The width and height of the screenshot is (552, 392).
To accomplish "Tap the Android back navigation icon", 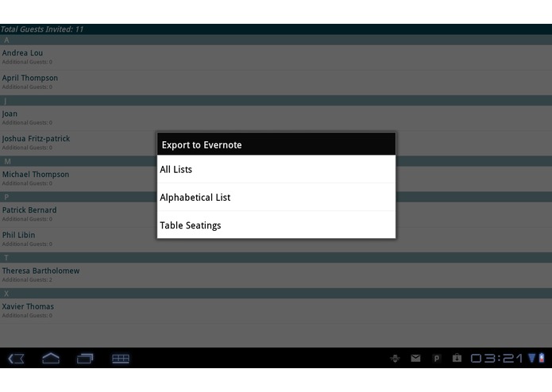I will [16, 359].
